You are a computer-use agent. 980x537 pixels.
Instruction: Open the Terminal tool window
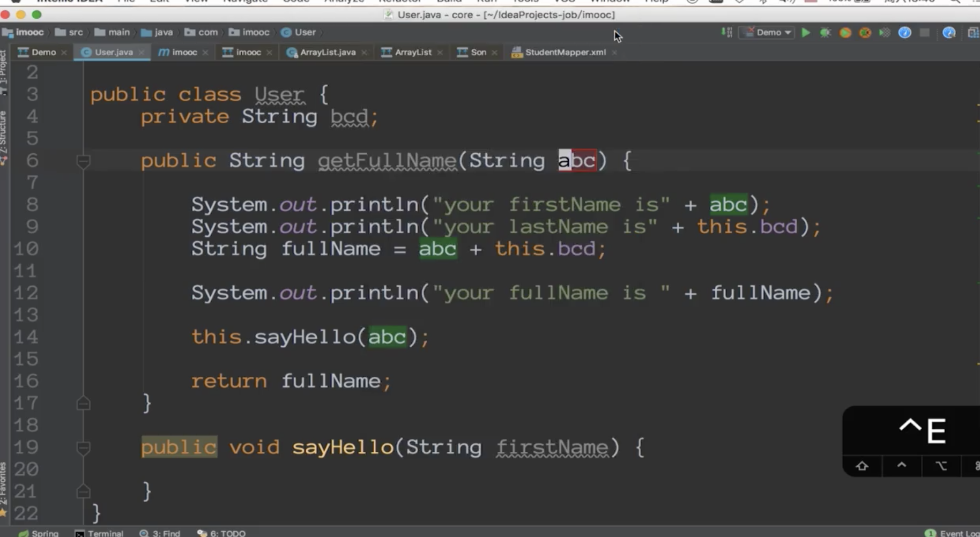(x=100, y=533)
